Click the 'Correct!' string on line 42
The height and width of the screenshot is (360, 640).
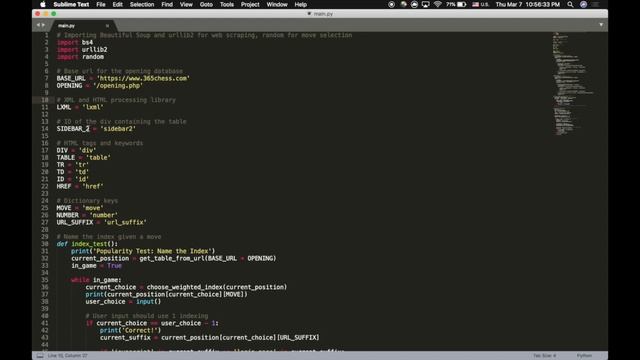coord(138,330)
